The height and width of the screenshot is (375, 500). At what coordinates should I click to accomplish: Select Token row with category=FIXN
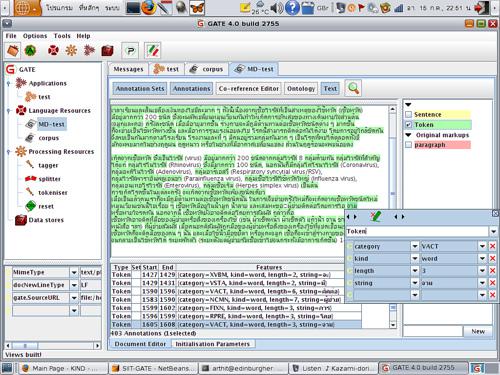point(236,308)
